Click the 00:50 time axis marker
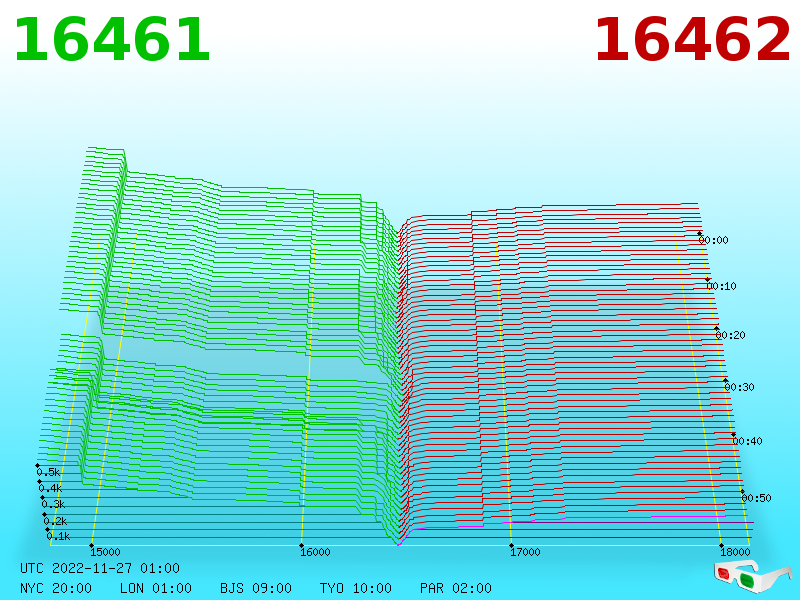 (756, 498)
